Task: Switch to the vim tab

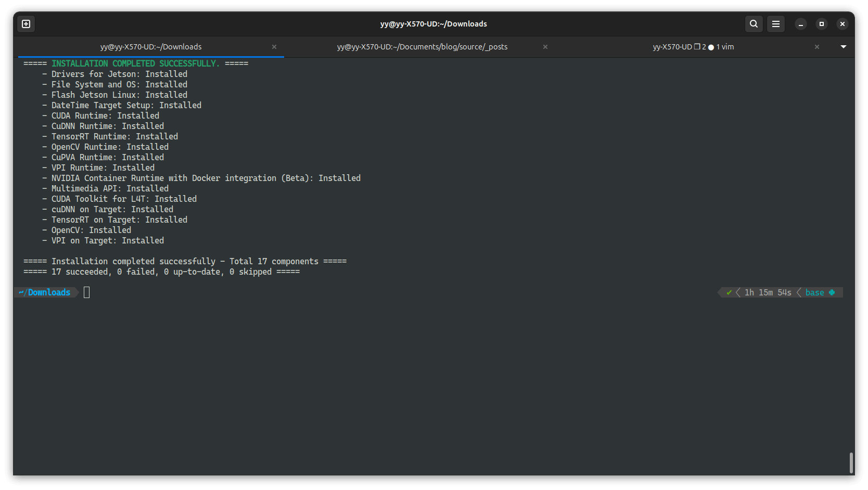Action: (x=693, y=47)
